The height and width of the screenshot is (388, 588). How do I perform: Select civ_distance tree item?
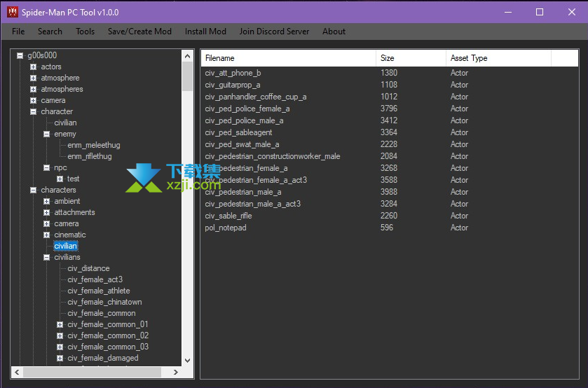88,268
